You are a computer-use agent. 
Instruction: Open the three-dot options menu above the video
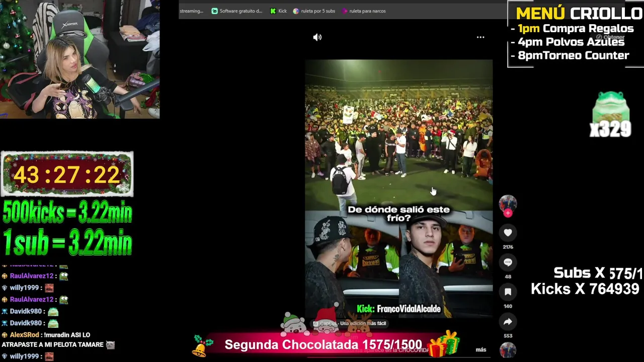480,37
